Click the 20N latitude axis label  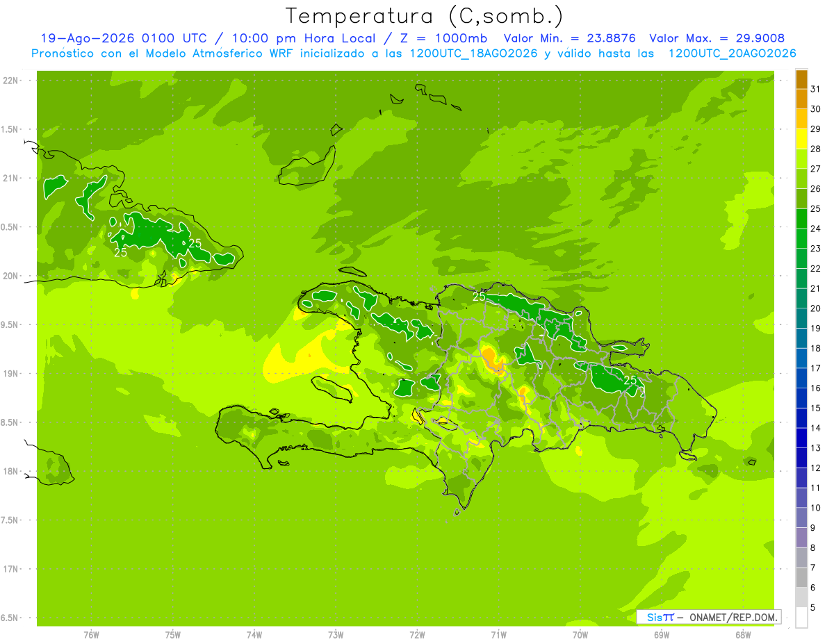coord(11,276)
